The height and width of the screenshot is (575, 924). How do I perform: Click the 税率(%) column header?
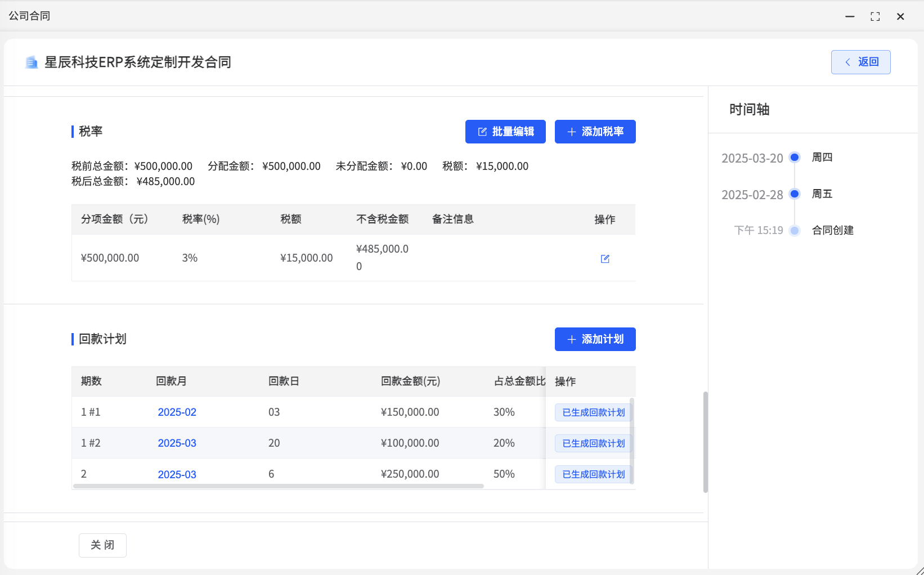[x=201, y=219]
